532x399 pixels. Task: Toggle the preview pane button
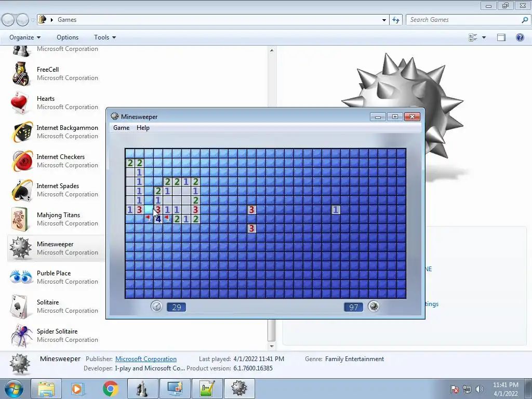pos(501,37)
